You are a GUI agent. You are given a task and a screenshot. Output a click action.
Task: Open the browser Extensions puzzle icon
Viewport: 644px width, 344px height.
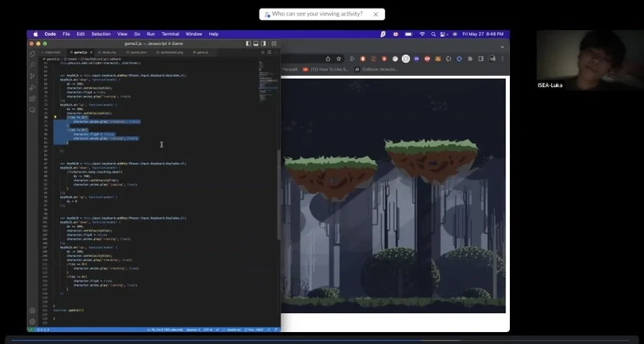click(471, 59)
